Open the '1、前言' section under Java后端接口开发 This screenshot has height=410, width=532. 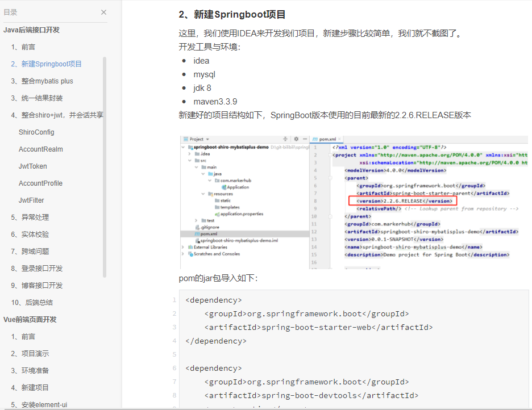pyautogui.click(x=23, y=47)
